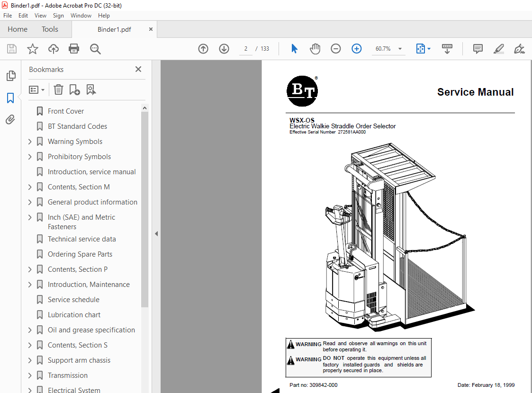Open Page Thumbnails panel icon
Screen dimensions: 532x393
pyautogui.click(x=11, y=76)
